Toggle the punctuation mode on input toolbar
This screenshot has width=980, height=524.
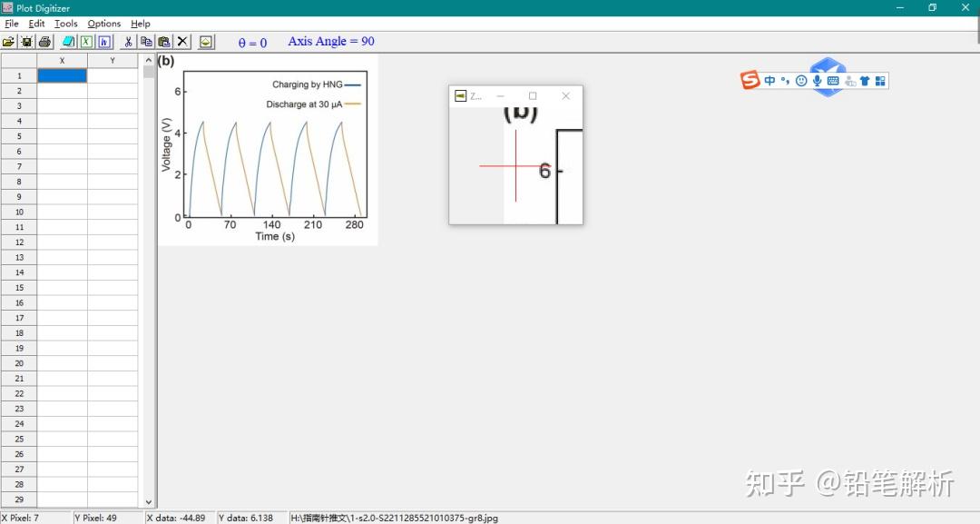pyautogui.click(x=784, y=80)
